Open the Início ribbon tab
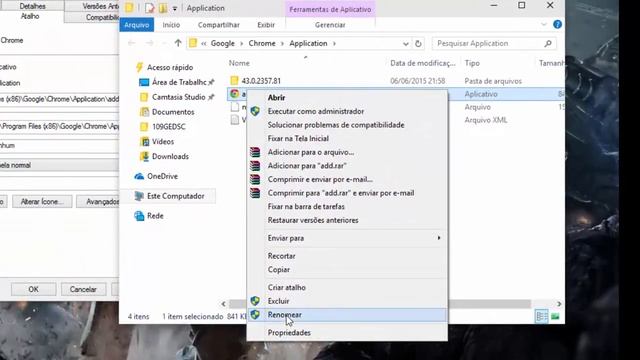This screenshot has width=640, height=360. coord(171,25)
